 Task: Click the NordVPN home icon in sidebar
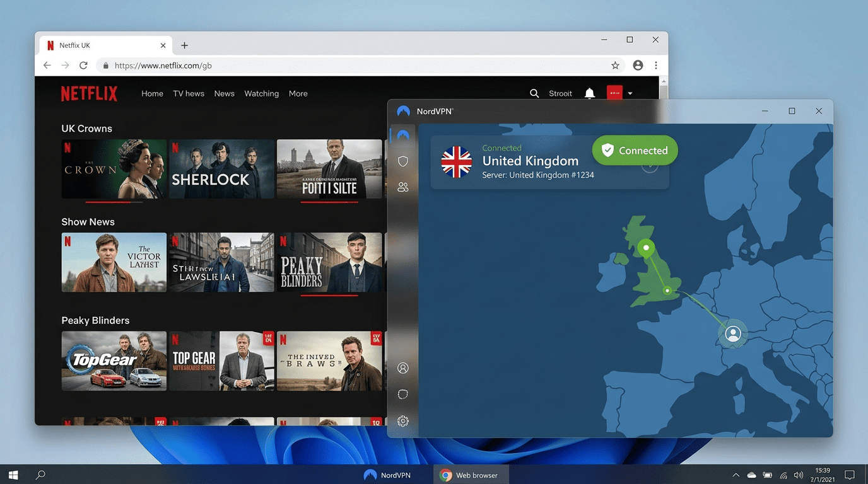pyautogui.click(x=403, y=135)
